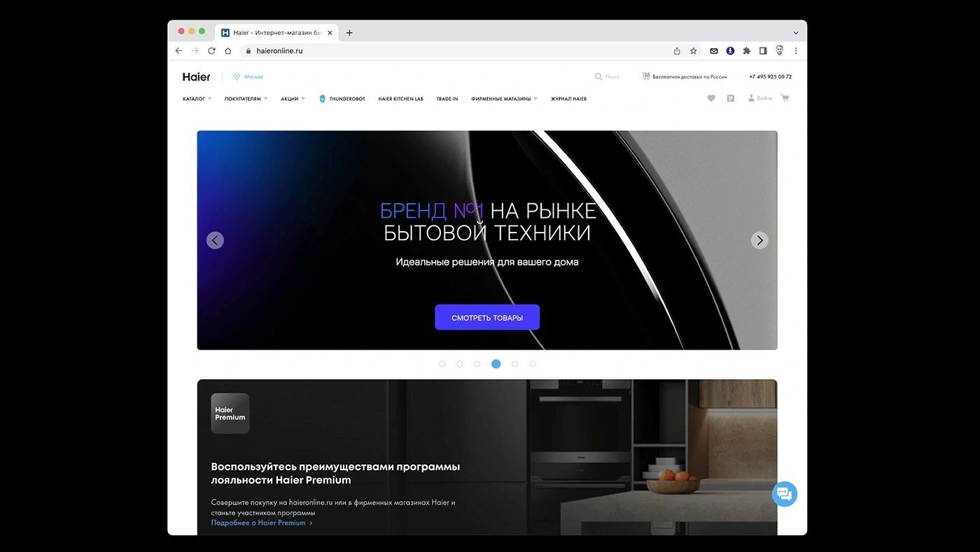The image size is (980, 552).
Task: Open the mail envelope extension
Action: (714, 50)
